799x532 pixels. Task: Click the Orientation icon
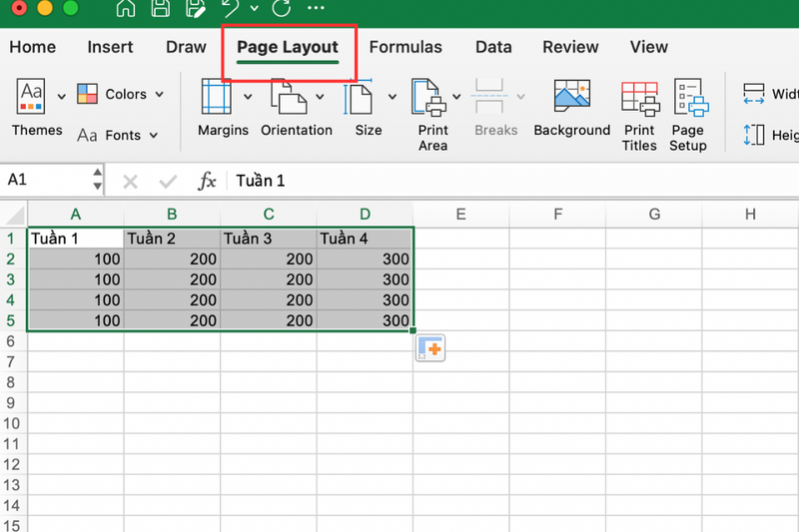tap(289, 96)
